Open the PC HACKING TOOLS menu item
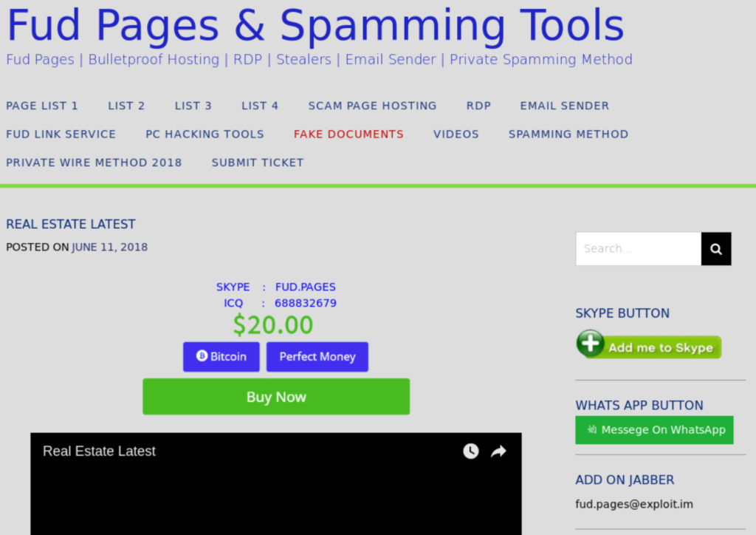756x535 pixels. (x=205, y=134)
